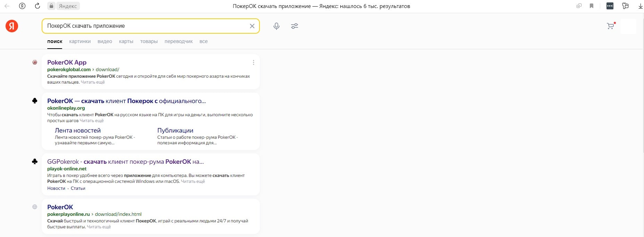Expand Читать ещё in pokerplayonline.ru snippet

99,227
